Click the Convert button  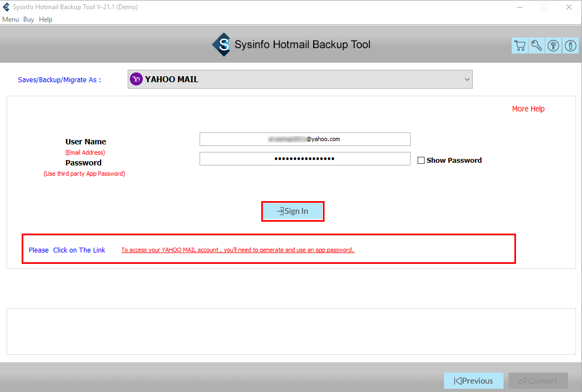click(x=538, y=381)
